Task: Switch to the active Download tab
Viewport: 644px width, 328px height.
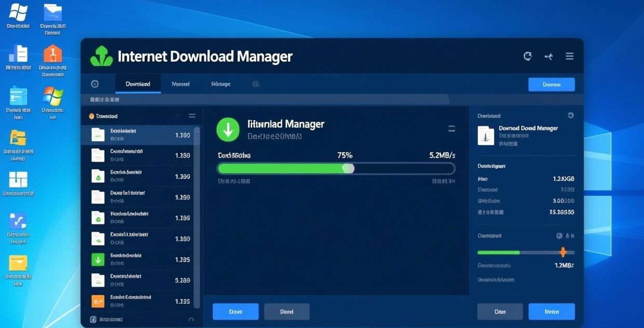Action: pyautogui.click(x=138, y=84)
